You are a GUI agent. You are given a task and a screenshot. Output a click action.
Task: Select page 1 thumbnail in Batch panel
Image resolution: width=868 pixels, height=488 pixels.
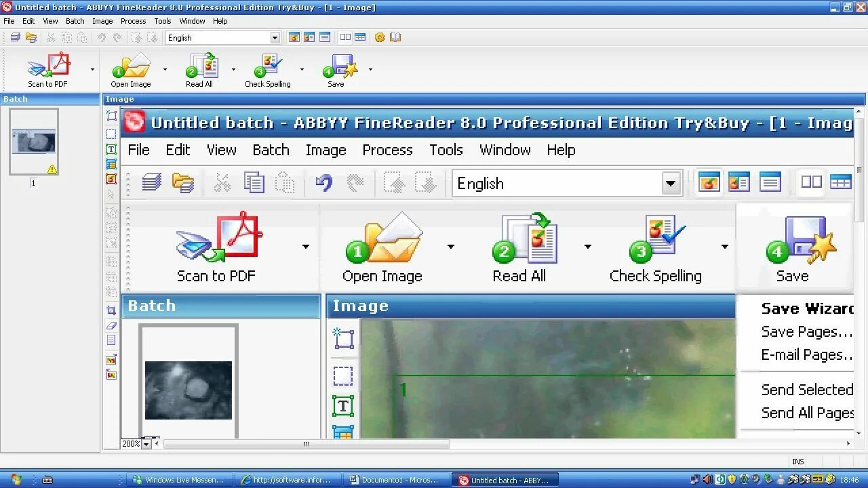pos(34,142)
